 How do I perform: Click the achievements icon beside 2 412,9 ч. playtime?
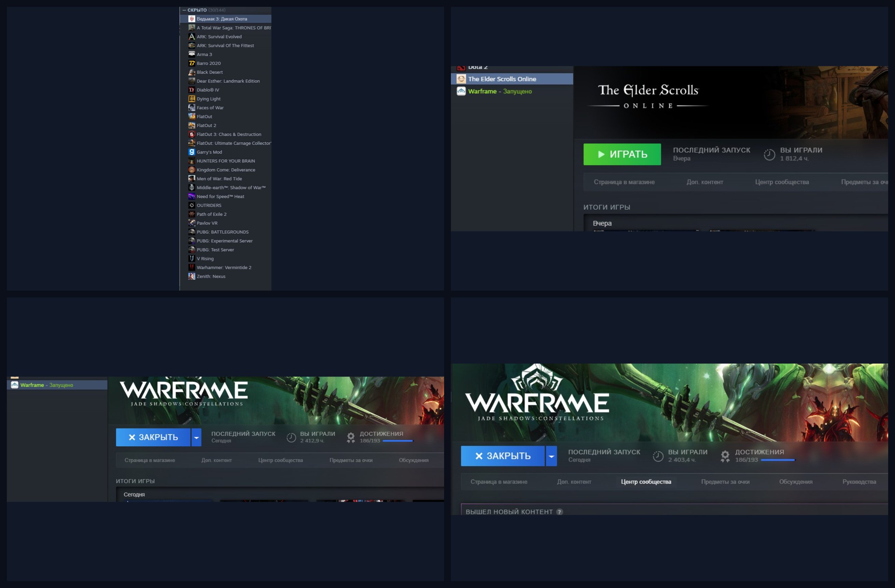(x=351, y=437)
